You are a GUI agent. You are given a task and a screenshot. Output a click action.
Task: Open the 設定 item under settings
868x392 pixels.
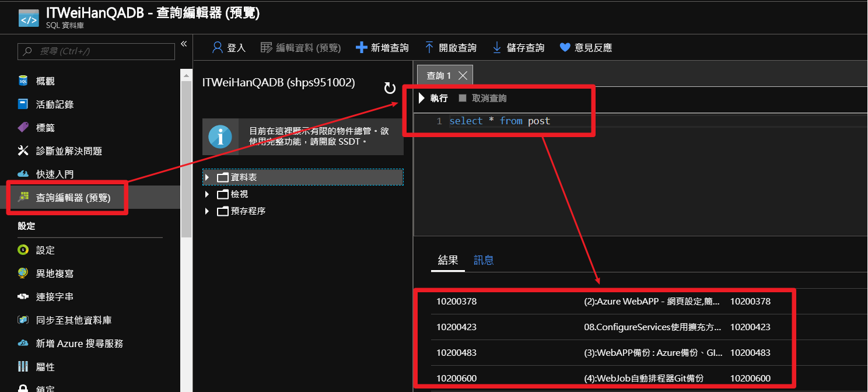[45, 250]
